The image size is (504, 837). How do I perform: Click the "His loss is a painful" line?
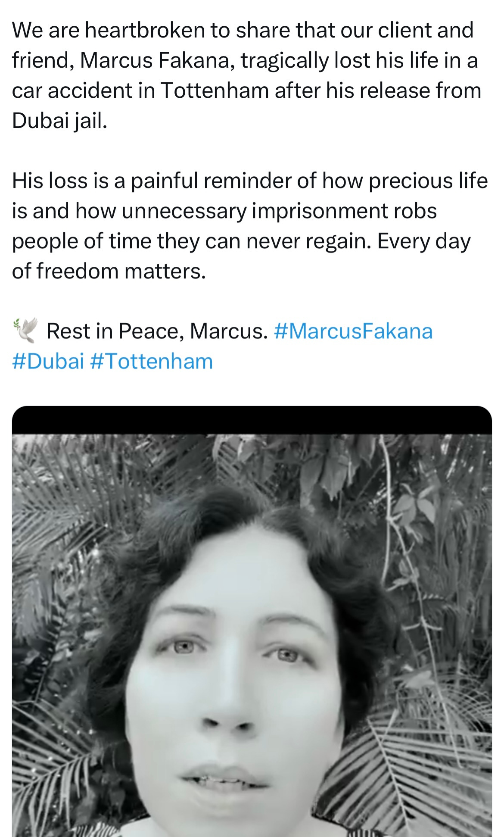pos(250,181)
